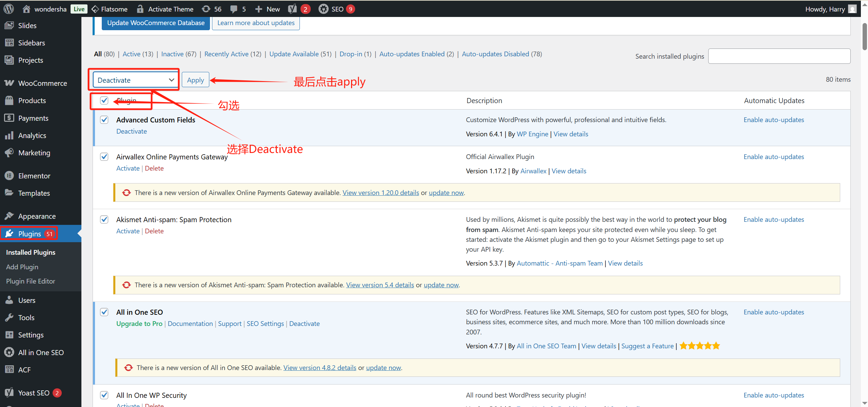868x407 pixels.
Task: Select the Analytics sidebar icon
Action: click(x=9, y=135)
